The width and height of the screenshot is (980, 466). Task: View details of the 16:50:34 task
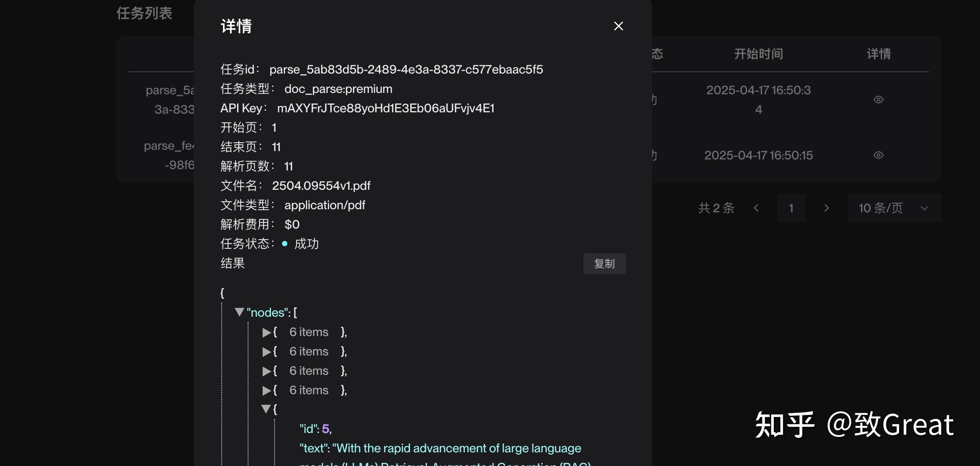pyautogui.click(x=878, y=100)
